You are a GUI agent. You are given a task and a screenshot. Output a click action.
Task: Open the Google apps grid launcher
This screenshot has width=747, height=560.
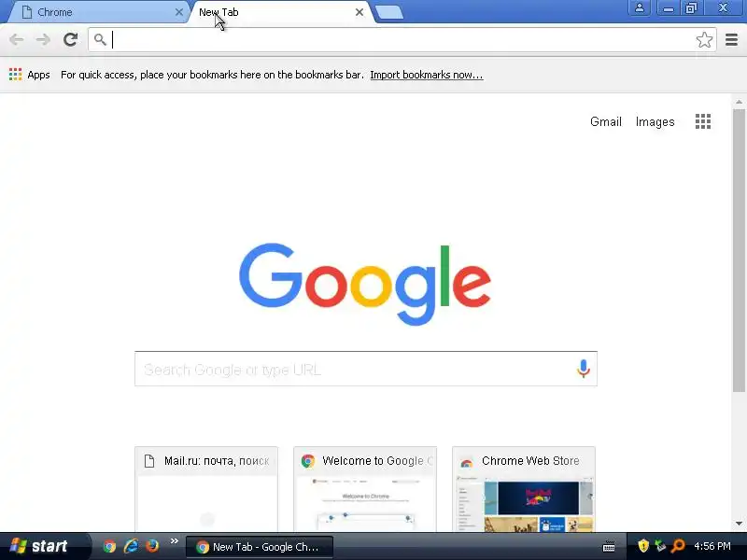pos(703,121)
